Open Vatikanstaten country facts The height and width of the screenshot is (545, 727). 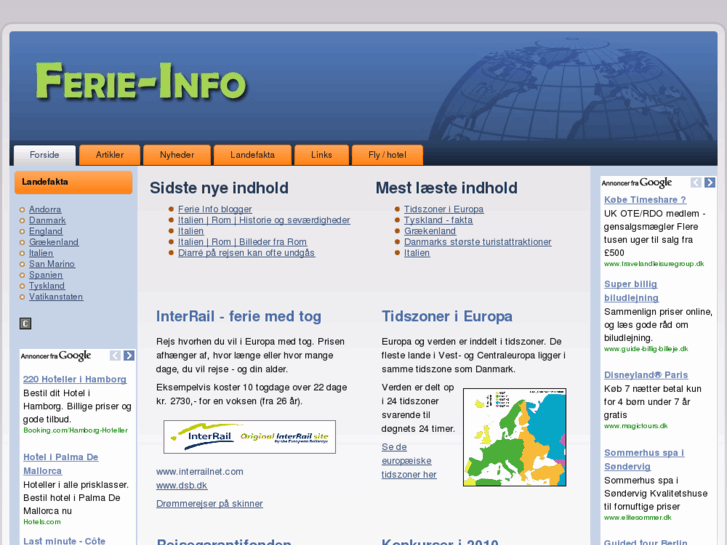coord(56,297)
